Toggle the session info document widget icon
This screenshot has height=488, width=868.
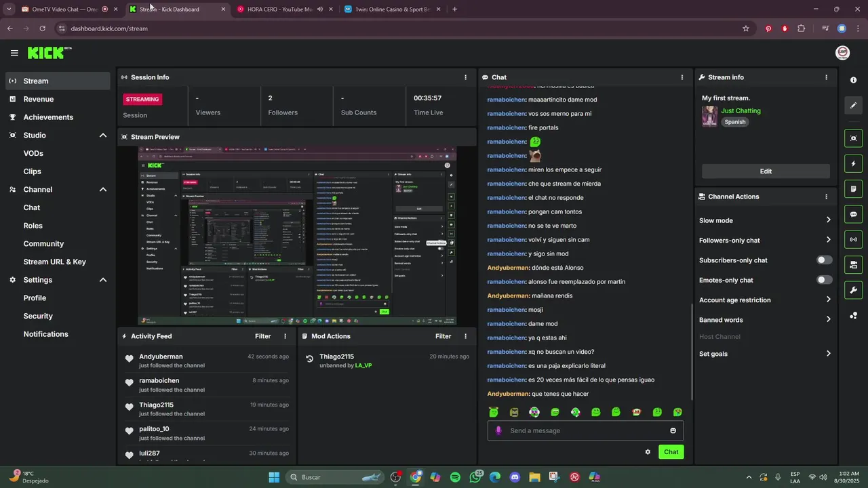point(853,188)
